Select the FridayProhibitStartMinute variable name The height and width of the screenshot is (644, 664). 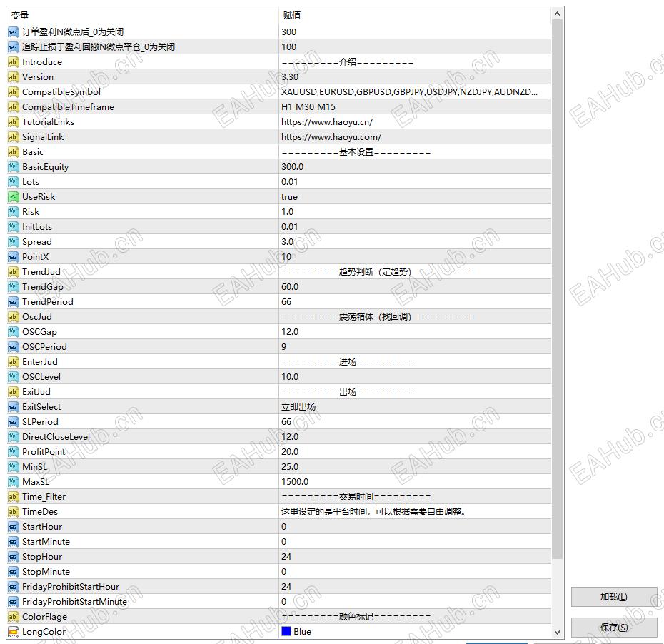coord(74,602)
